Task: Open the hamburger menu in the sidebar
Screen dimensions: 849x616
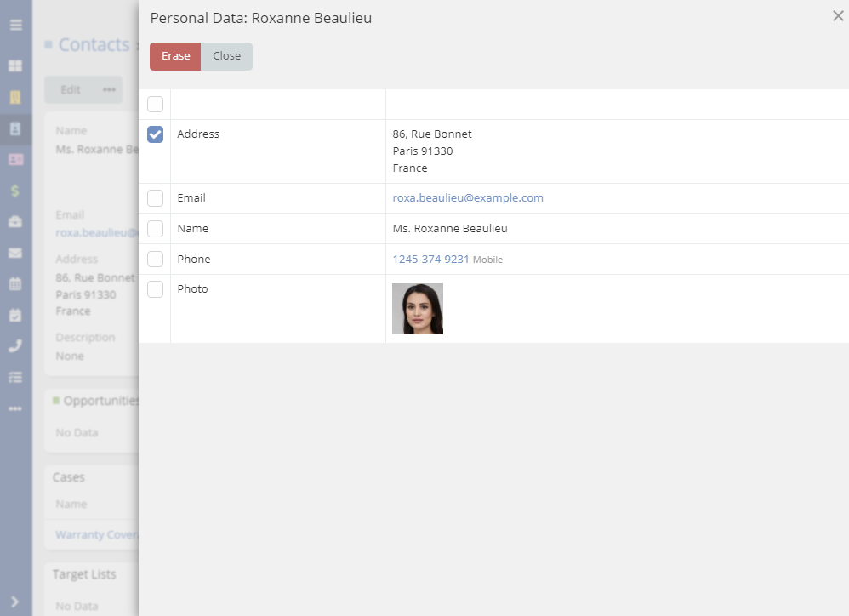Action: pos(15,25)
